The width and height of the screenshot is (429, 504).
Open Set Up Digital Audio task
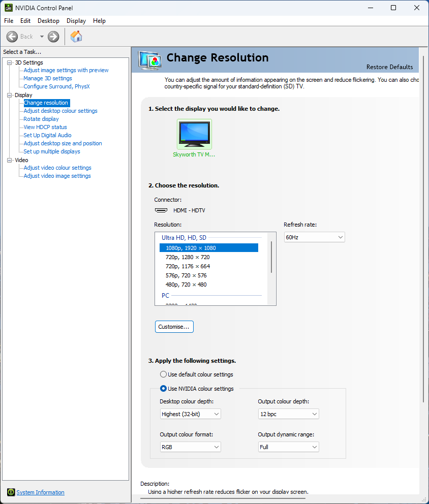[48, 135]
